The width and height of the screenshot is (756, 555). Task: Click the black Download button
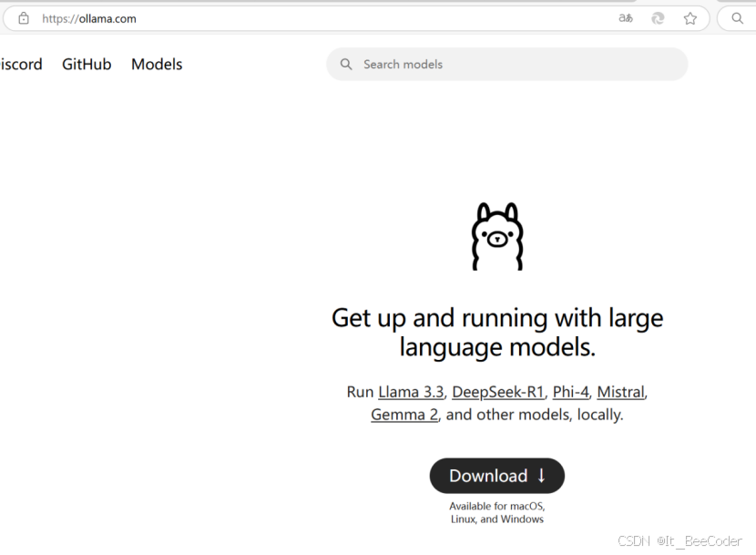[x=497, y=476]
